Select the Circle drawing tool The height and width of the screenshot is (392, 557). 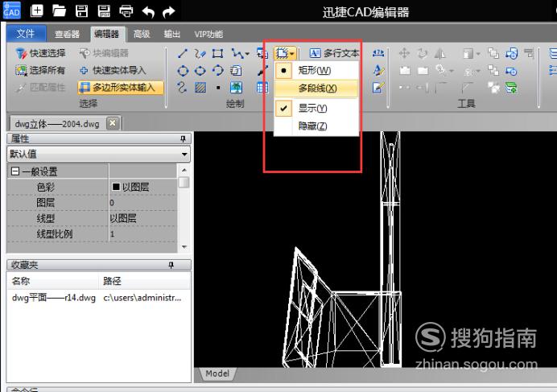[183, 71]
